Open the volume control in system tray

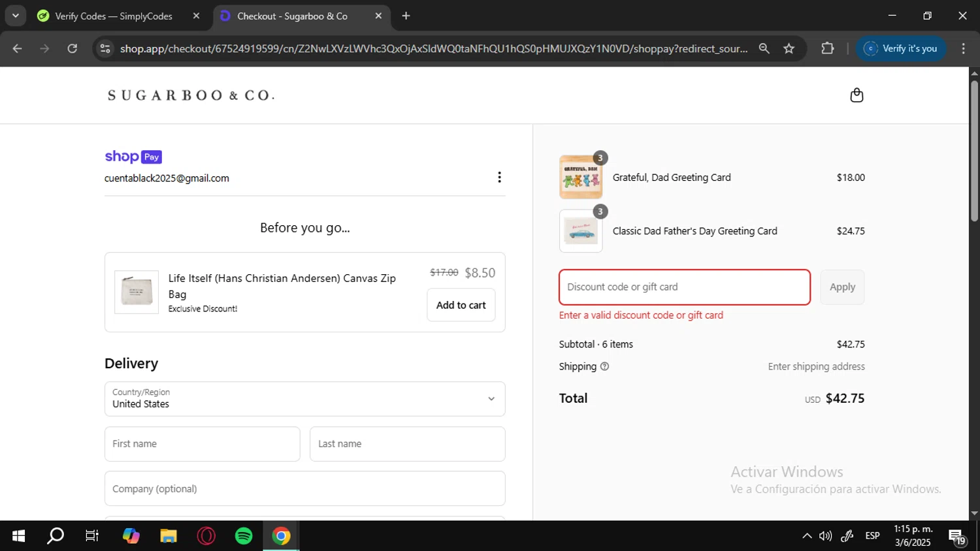pos(826,536)
